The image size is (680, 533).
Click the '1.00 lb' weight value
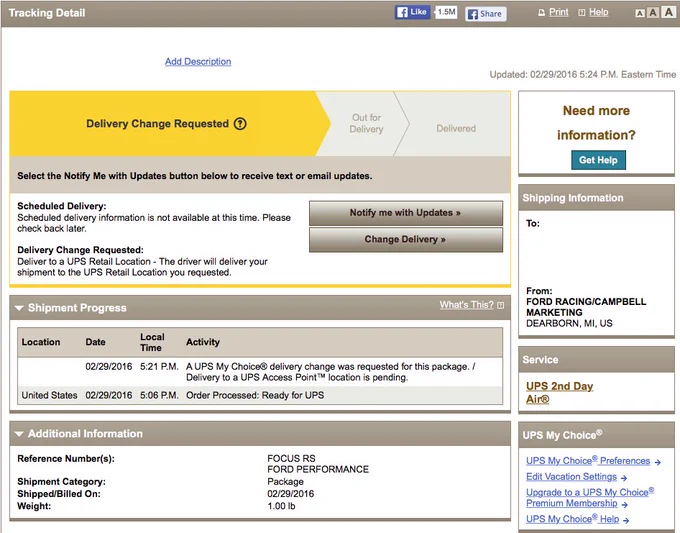281,506
